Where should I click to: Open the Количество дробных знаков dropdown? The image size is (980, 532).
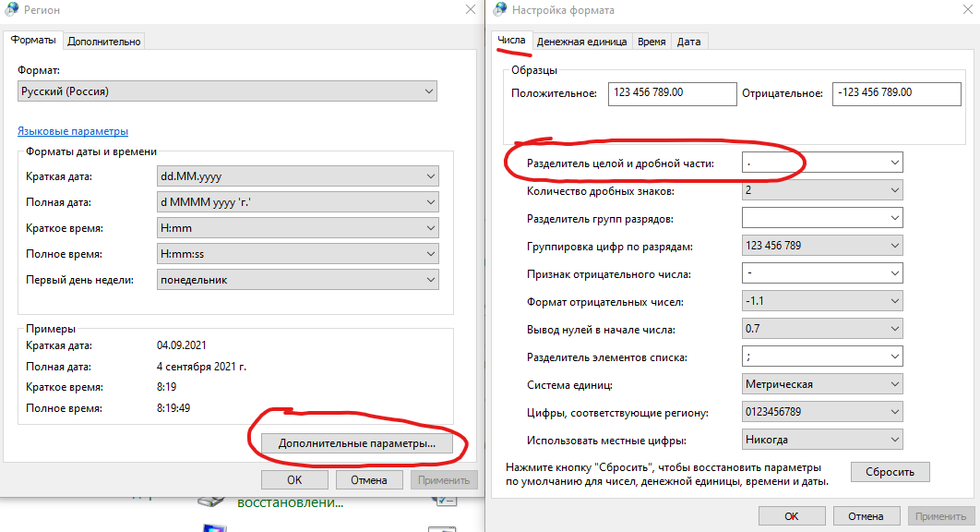coord(822,190)
